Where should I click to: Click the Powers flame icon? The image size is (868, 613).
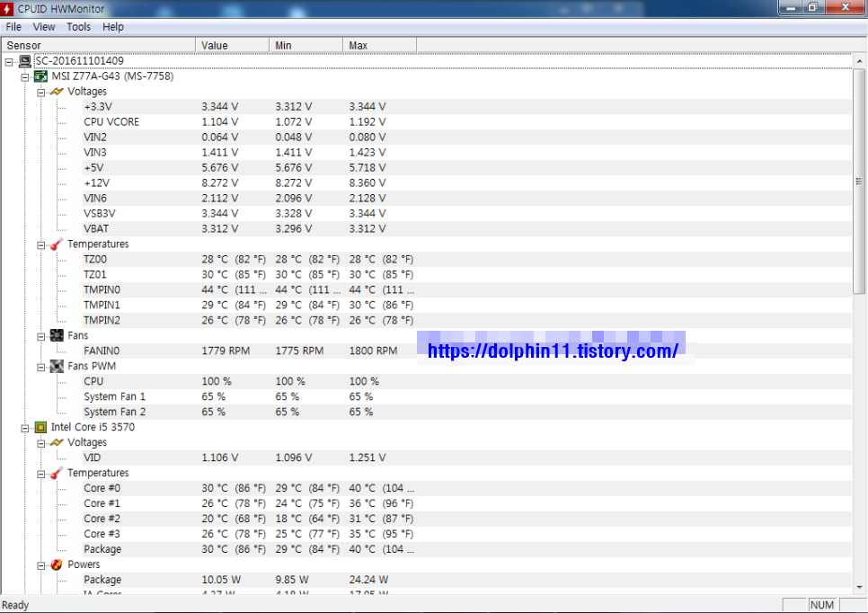57,564
